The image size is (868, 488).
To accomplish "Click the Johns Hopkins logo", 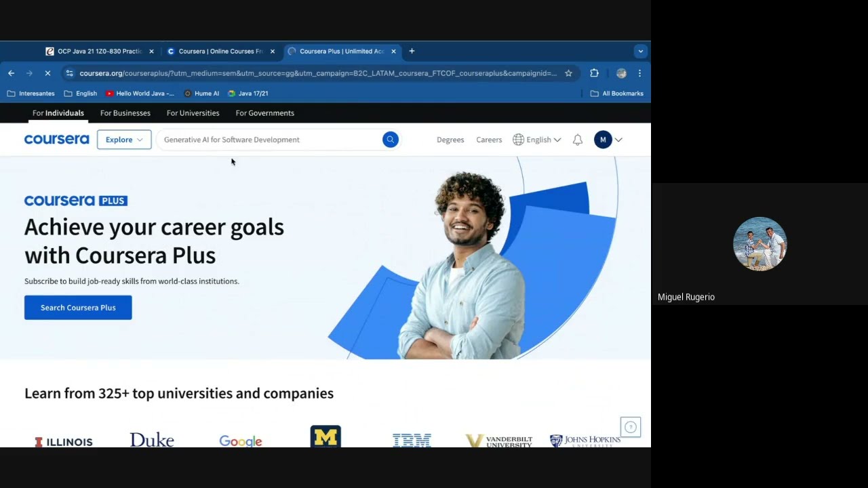I will [585, 441].
